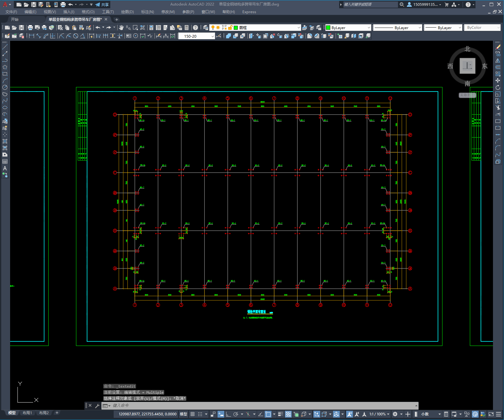Select the Linear dimension tool

31,36
